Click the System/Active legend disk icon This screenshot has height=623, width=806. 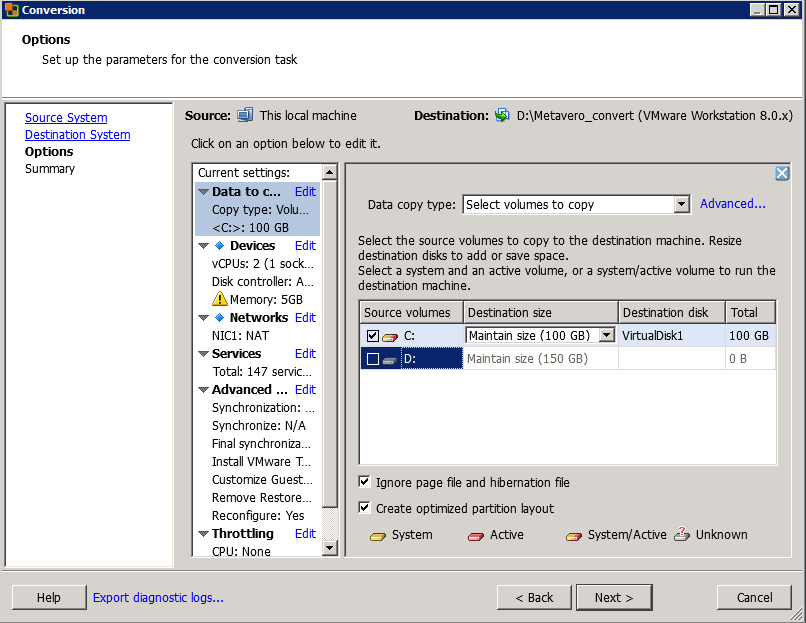[x=574, y=536]
